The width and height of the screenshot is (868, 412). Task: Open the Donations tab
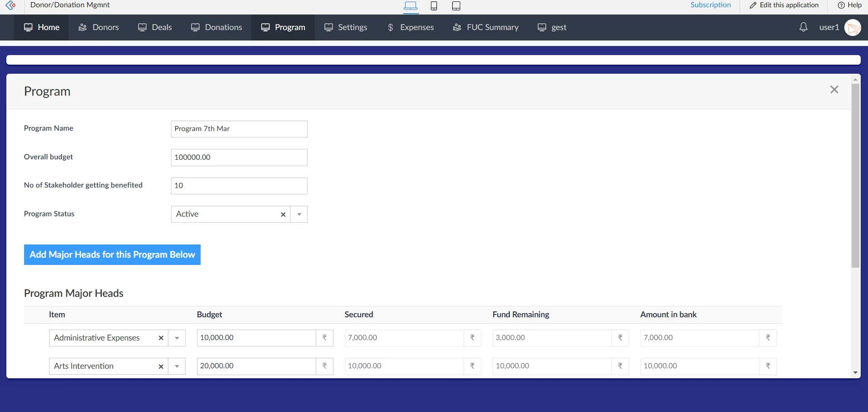click(x=216, y=27)
